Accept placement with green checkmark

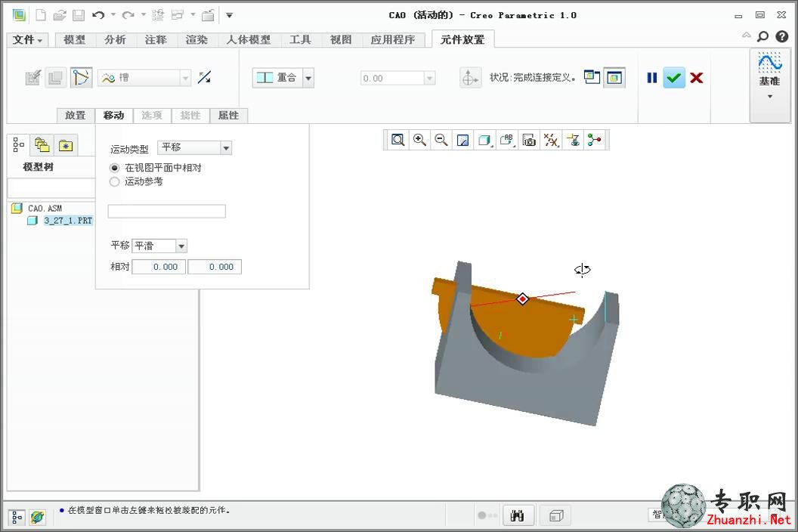point(674,78)
